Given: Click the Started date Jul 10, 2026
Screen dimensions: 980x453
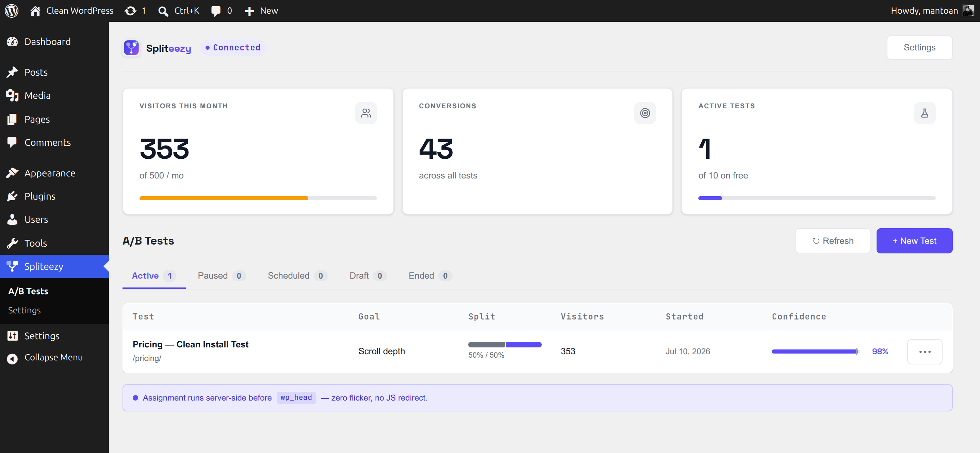Looking at the screenshot, I should tap(687, 352).
